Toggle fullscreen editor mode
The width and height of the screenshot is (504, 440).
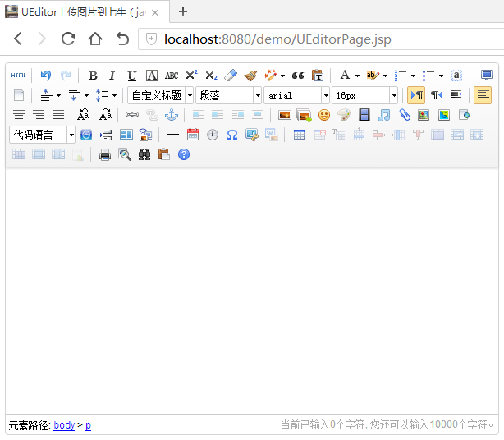(x=486, y=76)
